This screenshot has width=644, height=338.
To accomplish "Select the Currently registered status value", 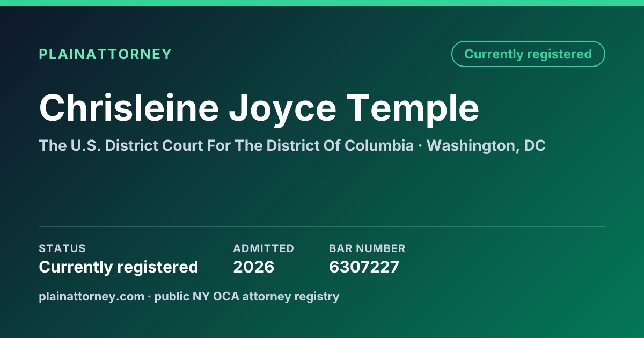I will [119, 267].
